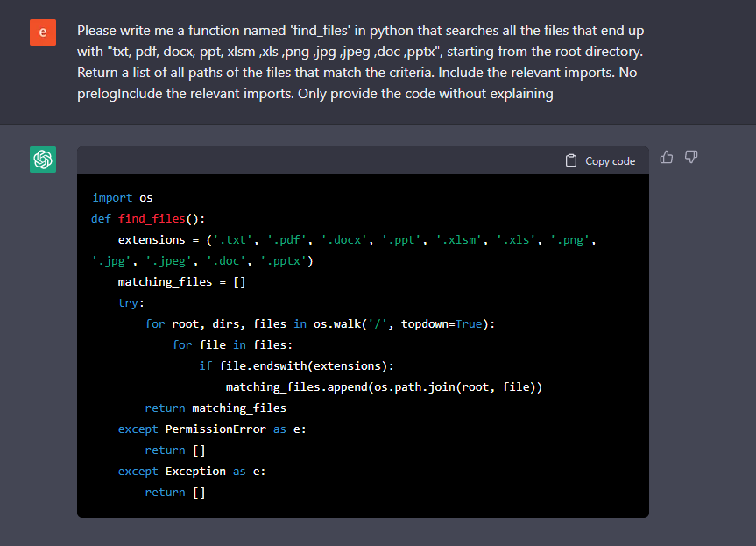Image resolution: width=756 pixels, height=546 pixels.
Task: Click the 'for file in files:' line
Action: (x=231, y=344)
